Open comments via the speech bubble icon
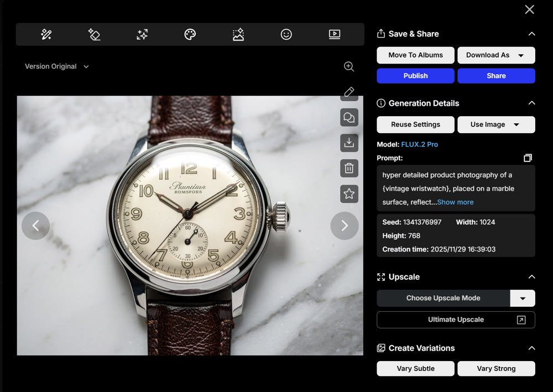This screenshot has height=392, width=553. (x=349, y=117)
